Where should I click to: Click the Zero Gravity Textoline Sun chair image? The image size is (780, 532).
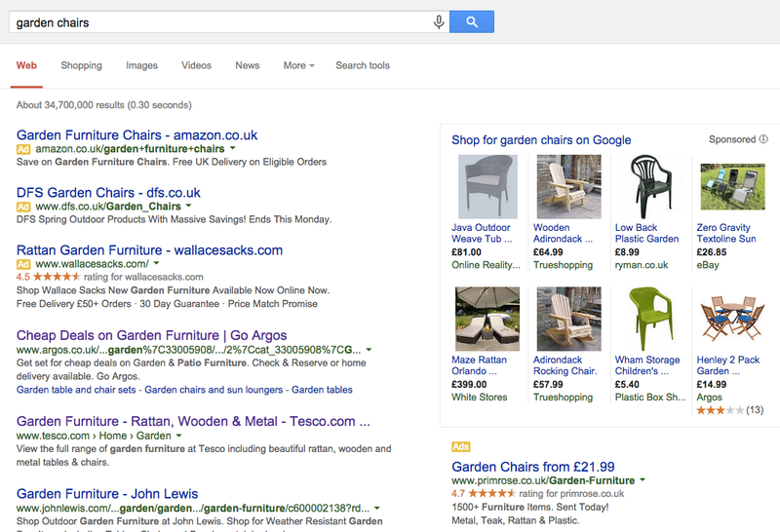tap(733, 186)
